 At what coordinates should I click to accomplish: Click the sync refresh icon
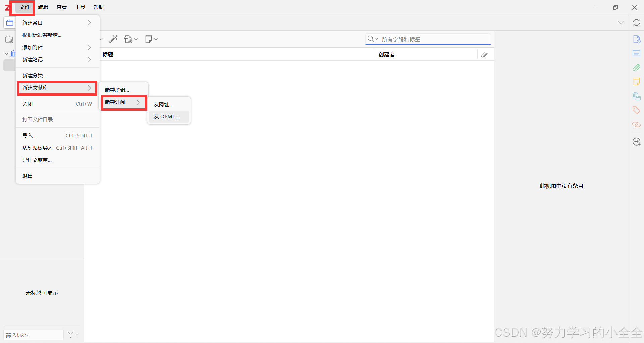pyautogui.click(x=636, y=23)
